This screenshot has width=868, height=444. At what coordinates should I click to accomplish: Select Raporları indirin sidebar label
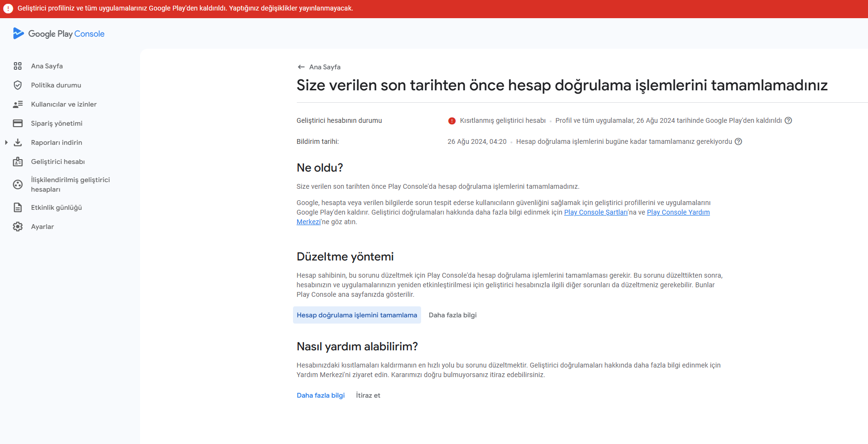[x=56, y=142]
